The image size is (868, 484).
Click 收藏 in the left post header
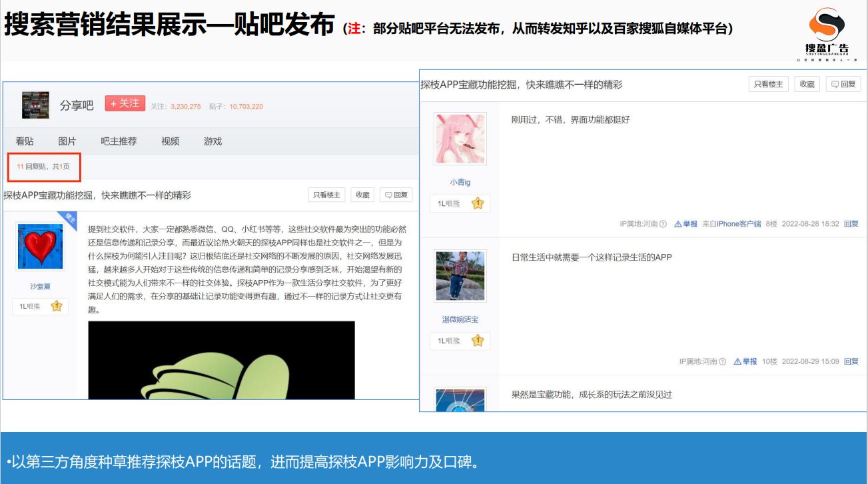tap(362, 195)
